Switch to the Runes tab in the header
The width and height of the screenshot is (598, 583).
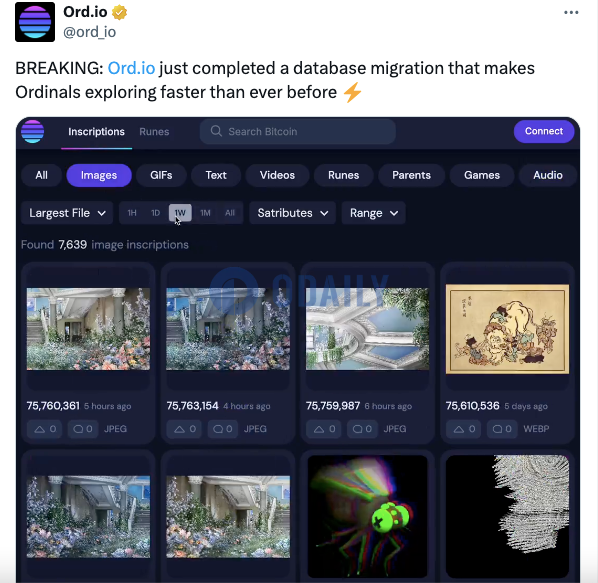pos(154,132)
